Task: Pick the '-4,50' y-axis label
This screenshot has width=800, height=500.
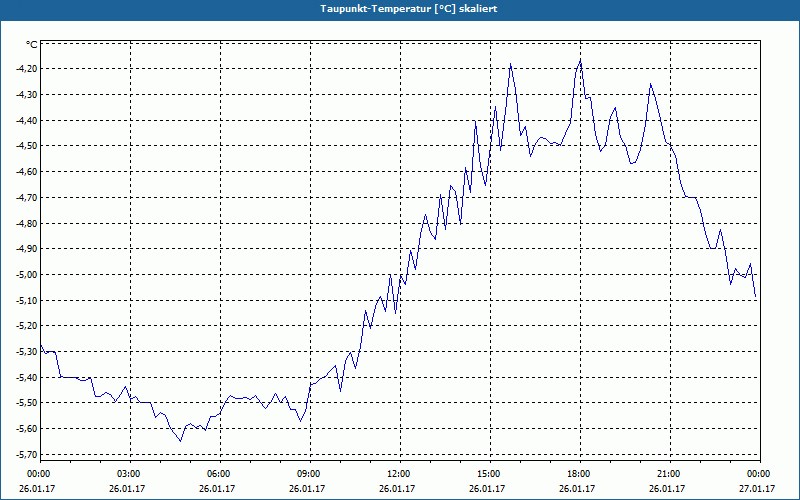Action: 28,146
